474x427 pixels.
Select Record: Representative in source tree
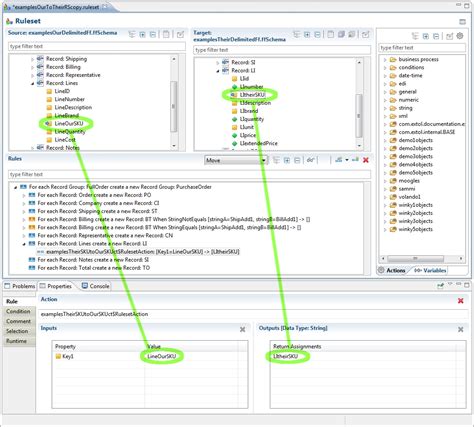pos(73,75)
